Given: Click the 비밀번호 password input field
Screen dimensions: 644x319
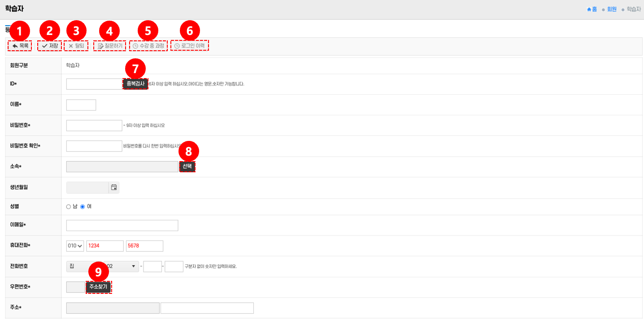Looking at the screenshot, I should click(94, 126).
